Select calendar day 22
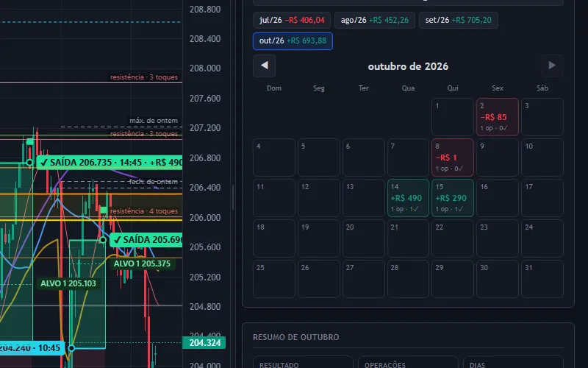The height and width of the screenshot is (368, 588). (x=453, y=238)
